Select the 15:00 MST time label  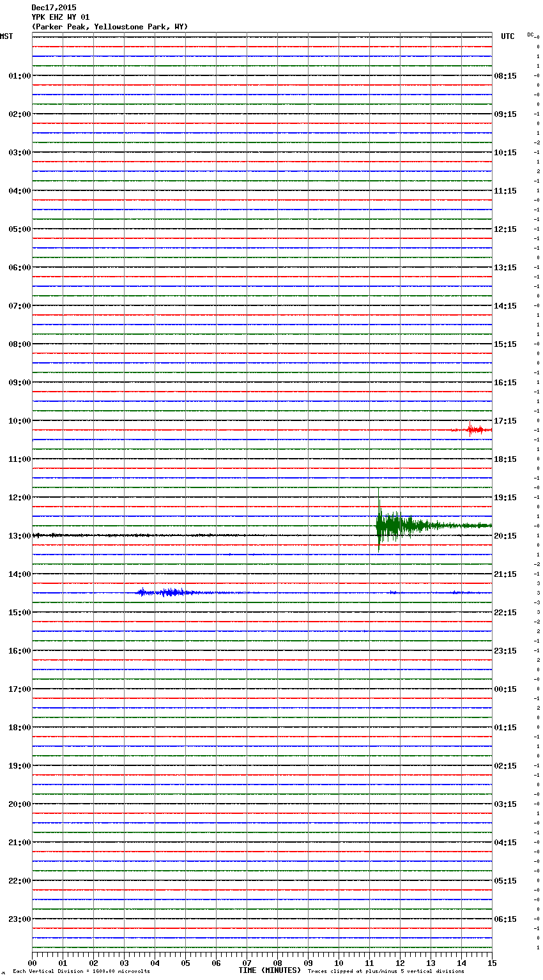pos(20,613)
